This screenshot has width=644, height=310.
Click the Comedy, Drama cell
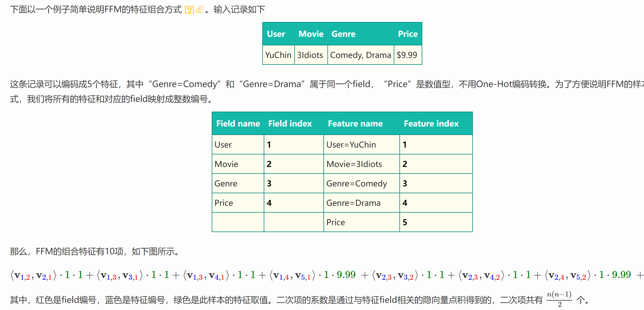(x=361, y=55)
